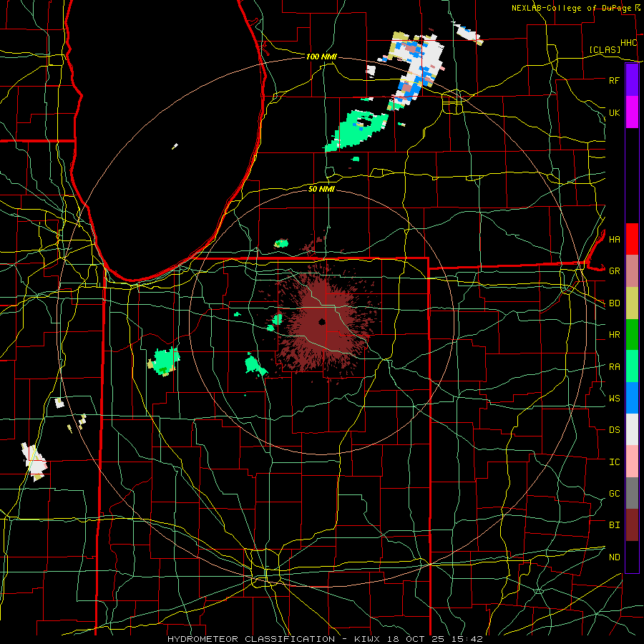Click the UK legend label
Image resolution: width=644 pixels, height=644 pixels.
pos(614,112)
